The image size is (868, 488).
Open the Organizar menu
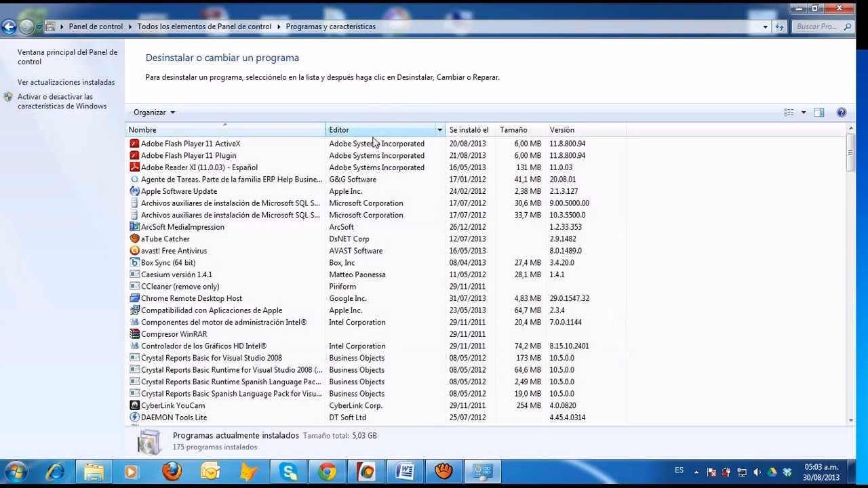(x=154, y=113)
